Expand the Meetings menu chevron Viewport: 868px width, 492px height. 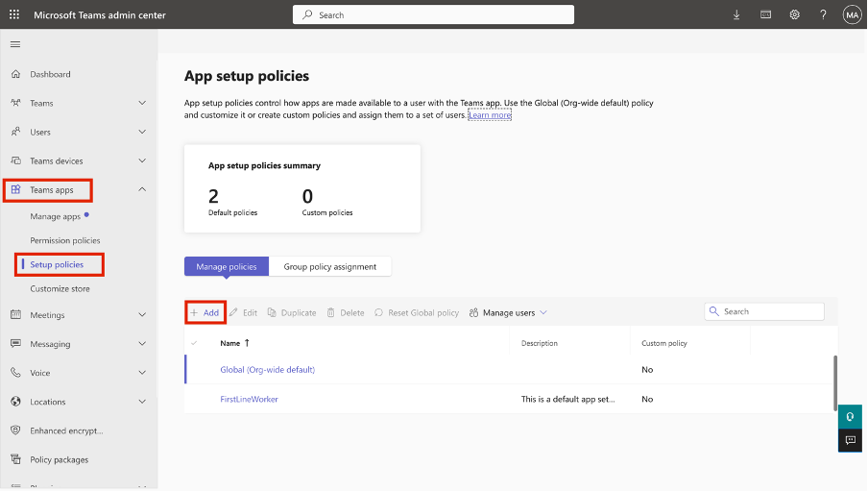[142, 314]
